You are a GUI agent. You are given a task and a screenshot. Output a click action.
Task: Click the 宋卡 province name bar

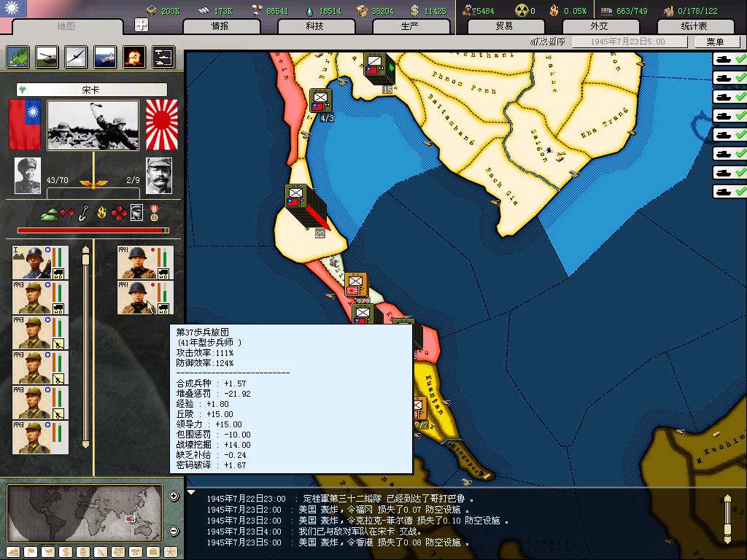point(92,90)
